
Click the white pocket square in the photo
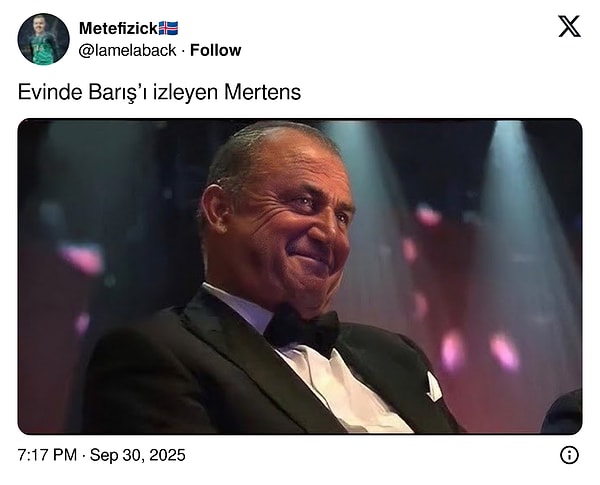(x=434, y=387)
